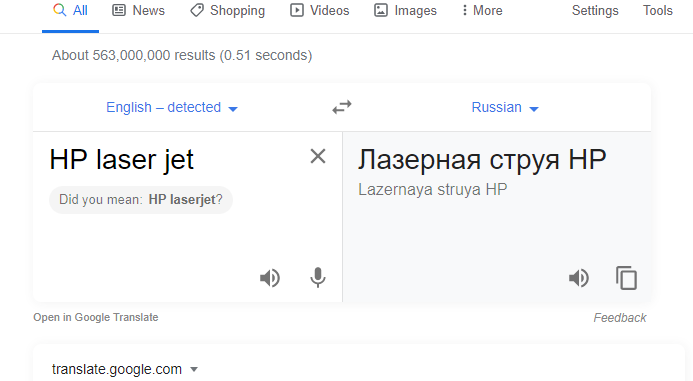This screenshot has width=693, height=381.
Task: Open the translation in Google Translate
Action: pos(95,317)
